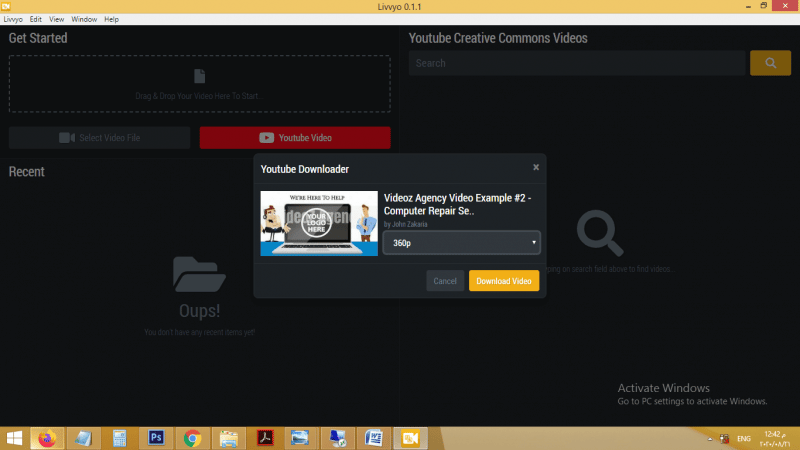Click the Livvyo app icon in title bar

(6, 6)
